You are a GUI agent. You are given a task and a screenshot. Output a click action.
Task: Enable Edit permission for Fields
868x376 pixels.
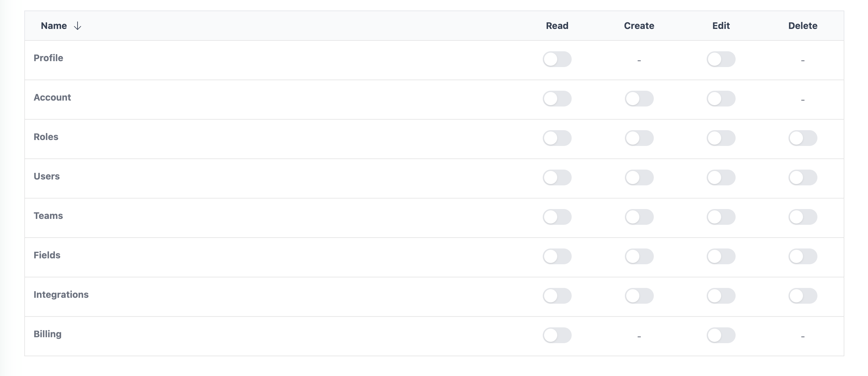click(x=720, y=257)
